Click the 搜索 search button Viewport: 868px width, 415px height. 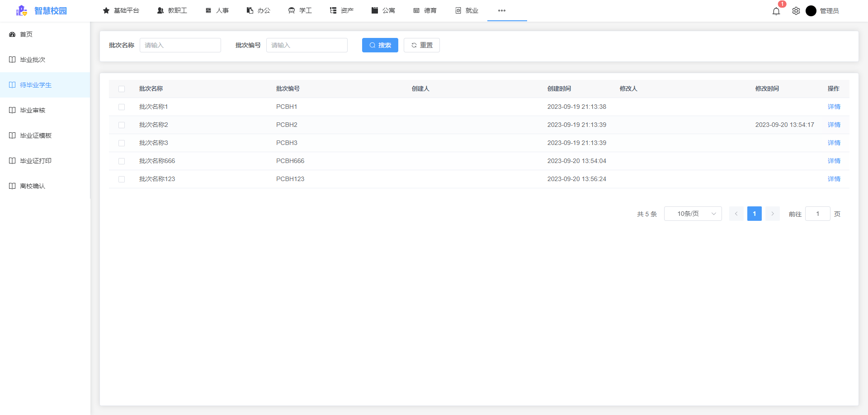point(380,45)
